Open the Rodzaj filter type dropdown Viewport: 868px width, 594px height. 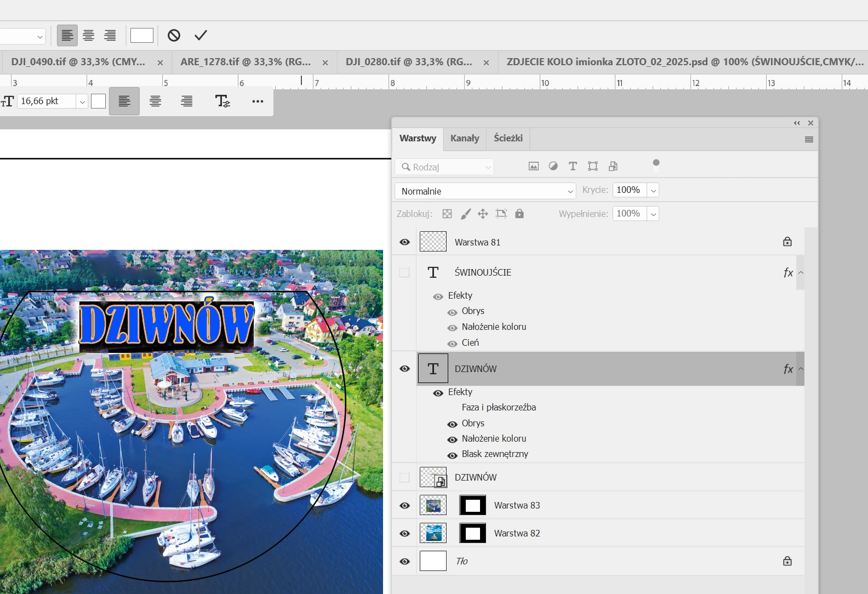coord(444,167)
